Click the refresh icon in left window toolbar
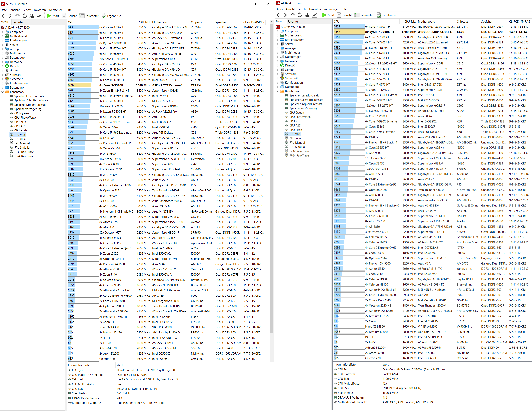The image size is (532, 411). (25, 16)
